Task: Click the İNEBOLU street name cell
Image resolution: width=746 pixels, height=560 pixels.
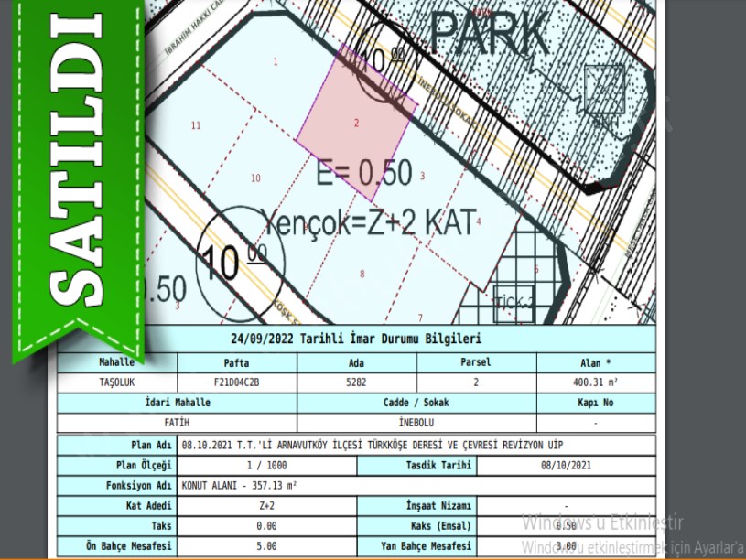Action: 415,424
